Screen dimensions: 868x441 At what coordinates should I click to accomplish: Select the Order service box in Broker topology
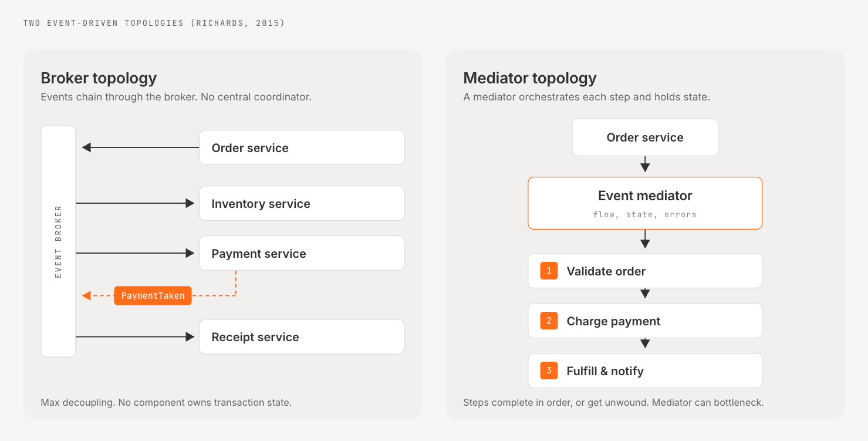(x=302, y=147)
